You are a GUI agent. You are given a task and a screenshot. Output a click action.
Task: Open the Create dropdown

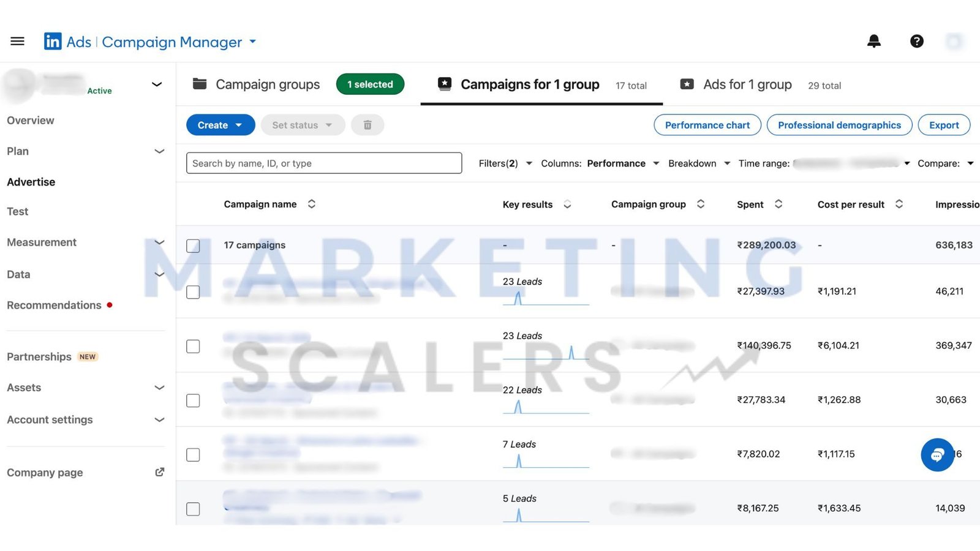pos(220,124)
